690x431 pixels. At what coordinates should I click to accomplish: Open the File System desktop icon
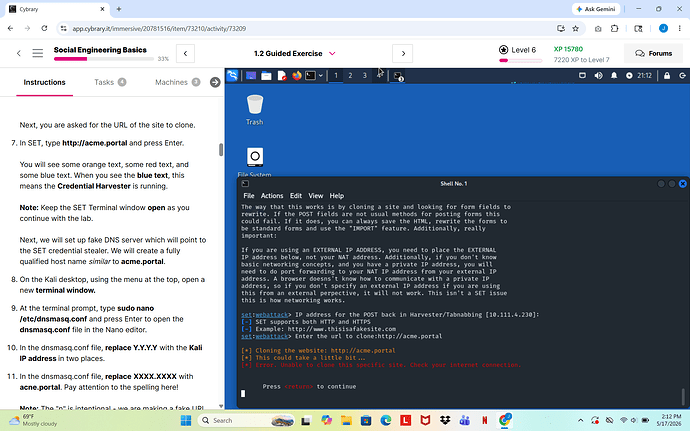point(254,162)
